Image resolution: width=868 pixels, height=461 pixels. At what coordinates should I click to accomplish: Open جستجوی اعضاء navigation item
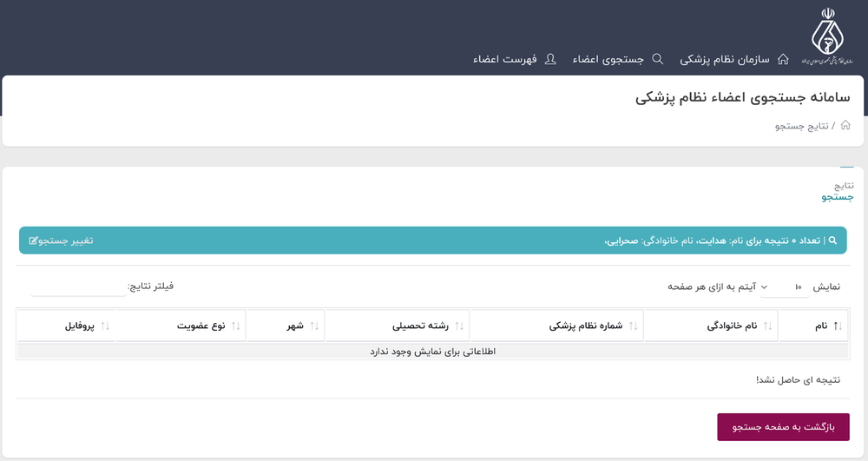608,59
